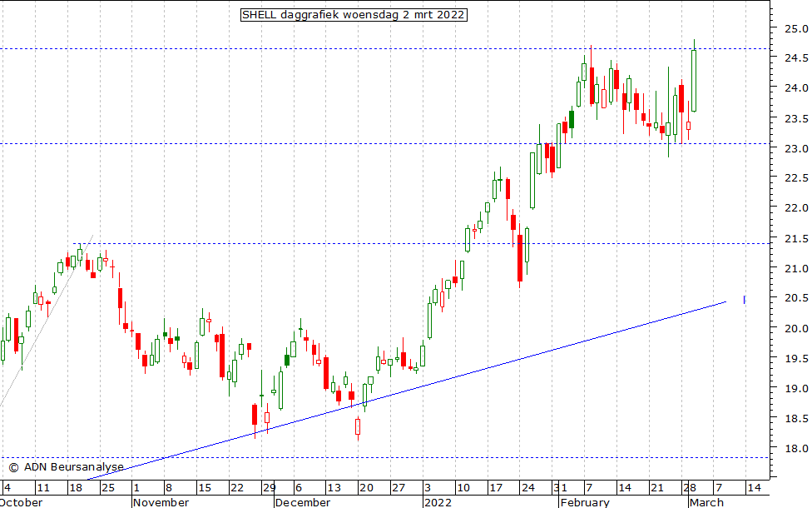812x508 pixels.
Task: Click date label 28 at end of February
Action: pyautogui.click(x=690, y=488)
